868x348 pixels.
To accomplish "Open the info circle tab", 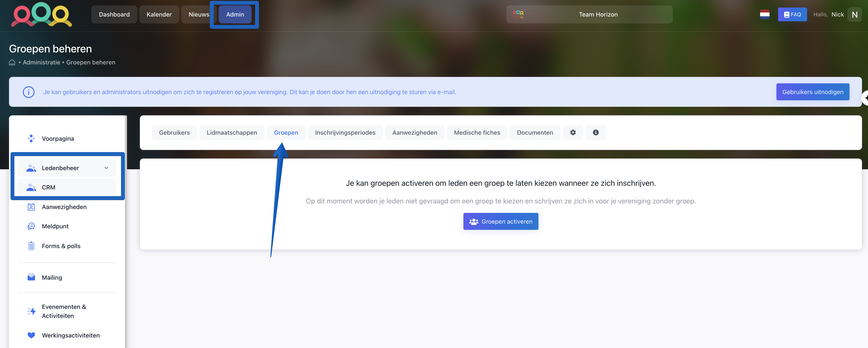I will click(595, 133).
